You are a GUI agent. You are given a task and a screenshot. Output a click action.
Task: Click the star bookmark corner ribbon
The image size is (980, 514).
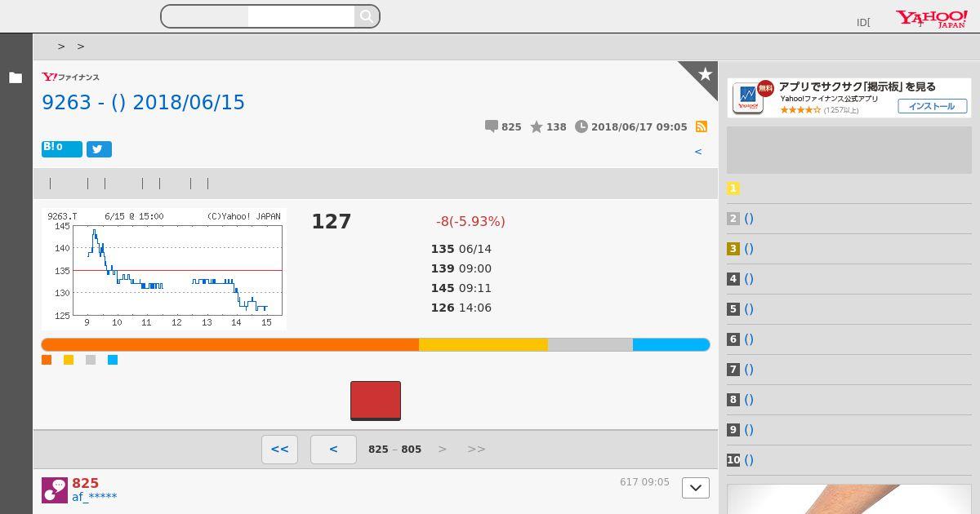(x=703, y=74)
